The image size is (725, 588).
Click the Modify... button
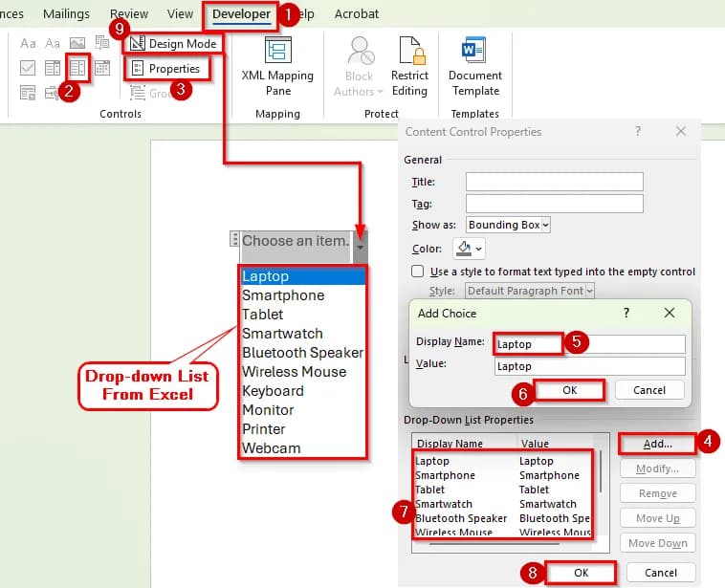tap(657, 468)
